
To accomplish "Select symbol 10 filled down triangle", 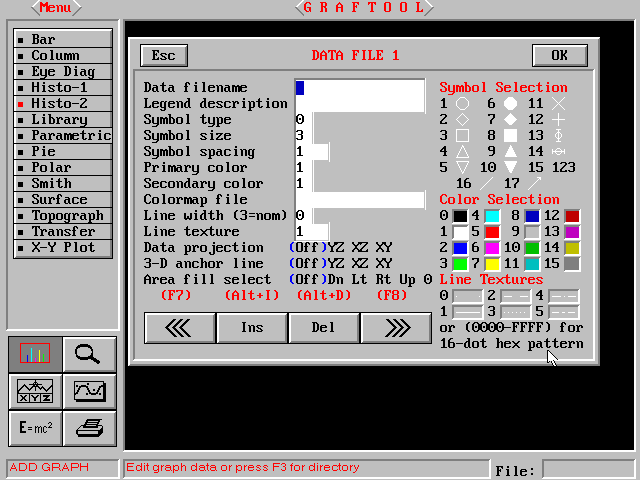I will coord(510,167).
